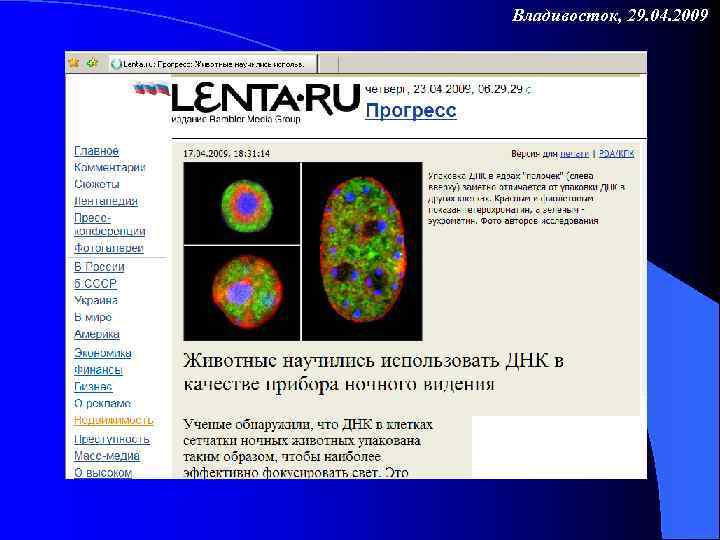
Task: Go to the В России section
Action: 99,267
